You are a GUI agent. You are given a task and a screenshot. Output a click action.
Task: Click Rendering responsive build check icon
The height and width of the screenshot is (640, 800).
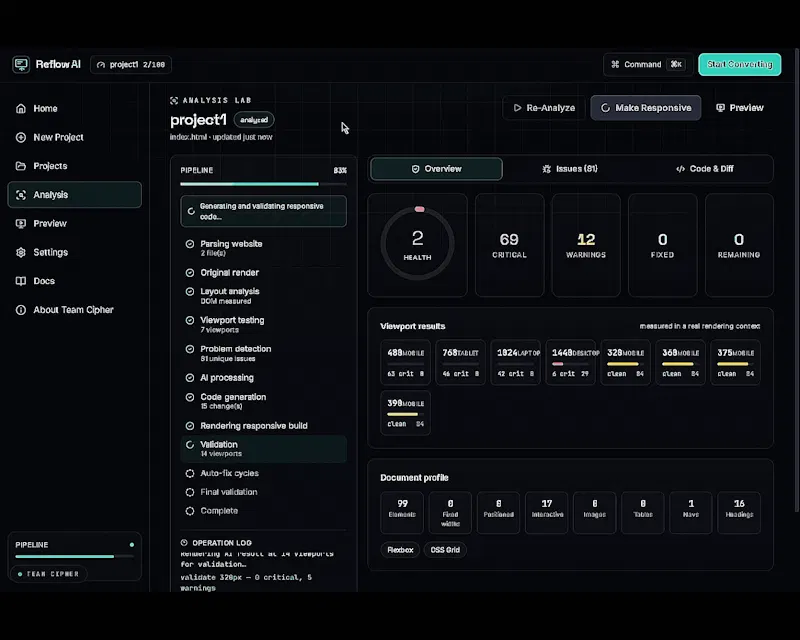click(190, 426)
